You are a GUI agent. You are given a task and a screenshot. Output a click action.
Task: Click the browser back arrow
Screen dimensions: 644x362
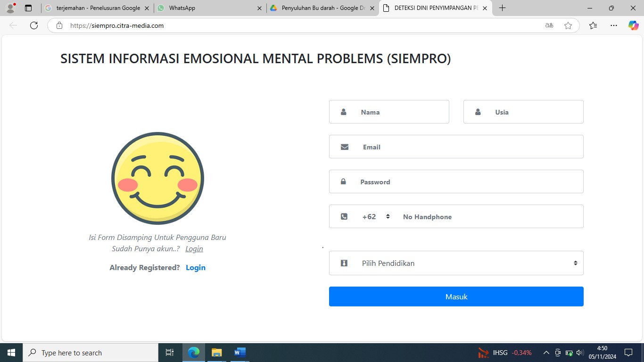13,25
